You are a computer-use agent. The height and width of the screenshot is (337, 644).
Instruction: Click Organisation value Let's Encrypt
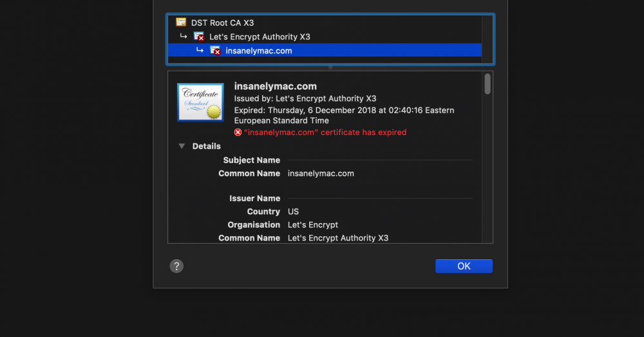(x=313, y=224)
